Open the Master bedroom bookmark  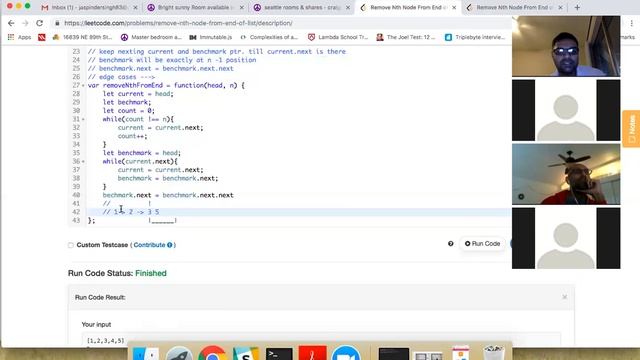click(x=151, y=37)
